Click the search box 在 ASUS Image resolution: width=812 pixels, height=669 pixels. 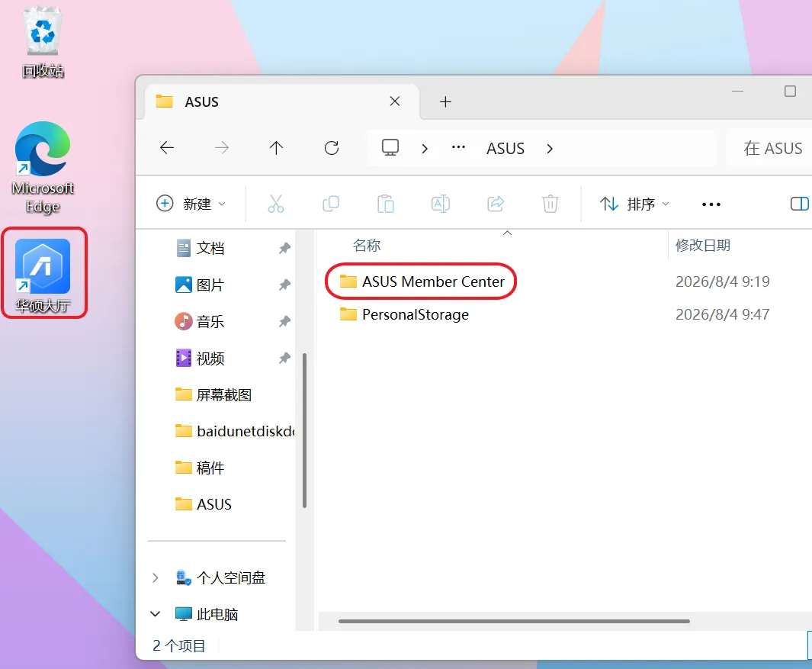coord(769,148)
